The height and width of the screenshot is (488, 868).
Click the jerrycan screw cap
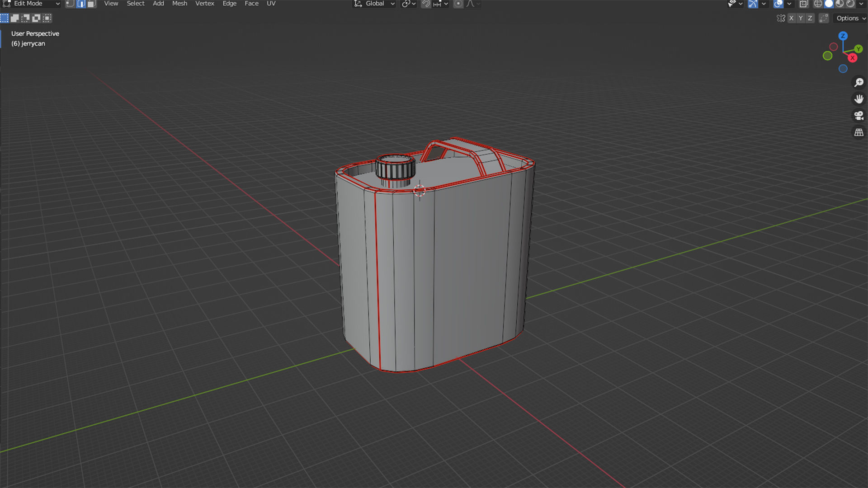[x=396, y=168]
